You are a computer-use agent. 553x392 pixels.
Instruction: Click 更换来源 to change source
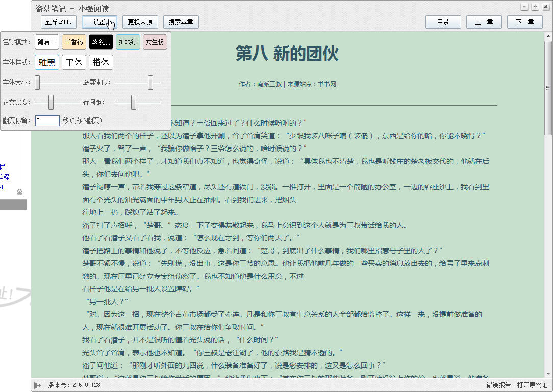point(140,22)
